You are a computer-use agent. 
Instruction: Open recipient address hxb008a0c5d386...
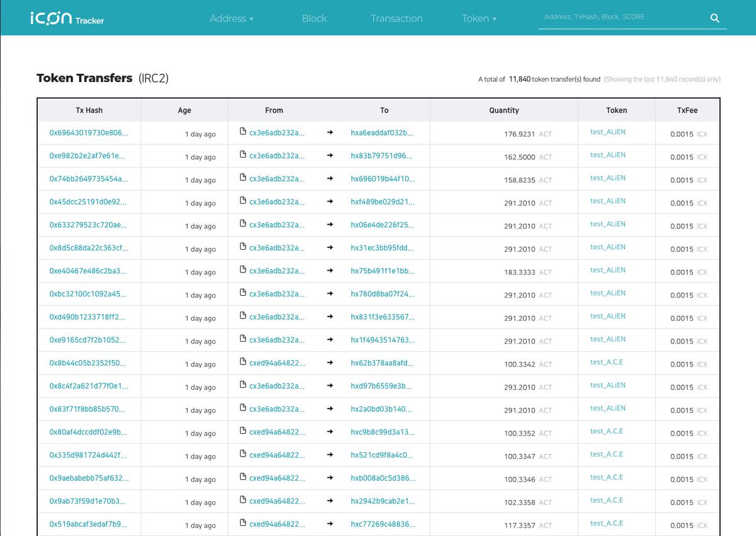tap(383, 478)
